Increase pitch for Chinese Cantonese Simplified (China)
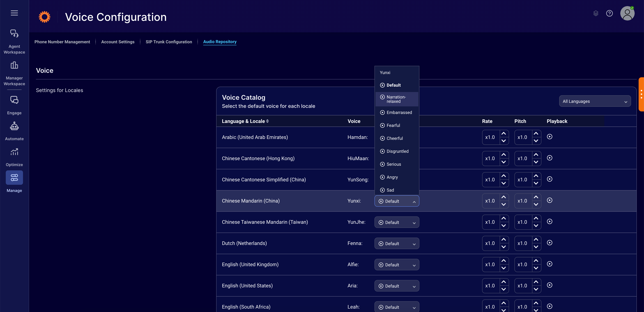Viewport: 644px width, 312px height. 536,176
